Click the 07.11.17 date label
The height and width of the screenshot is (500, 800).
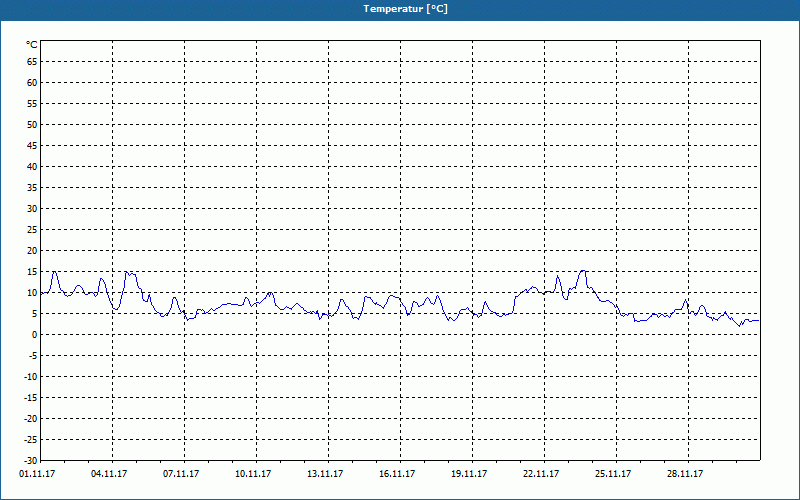click(181, 474)
